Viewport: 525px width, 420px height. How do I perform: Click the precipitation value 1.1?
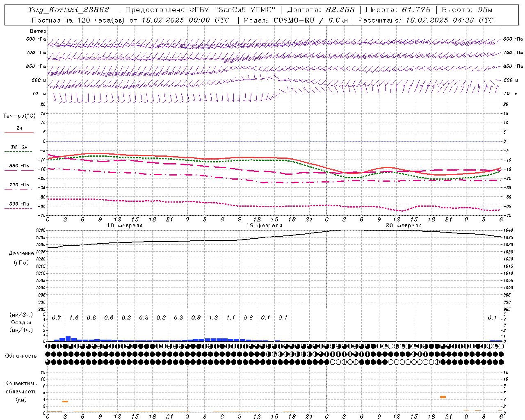pyautogui.click(x=231, y=318)
